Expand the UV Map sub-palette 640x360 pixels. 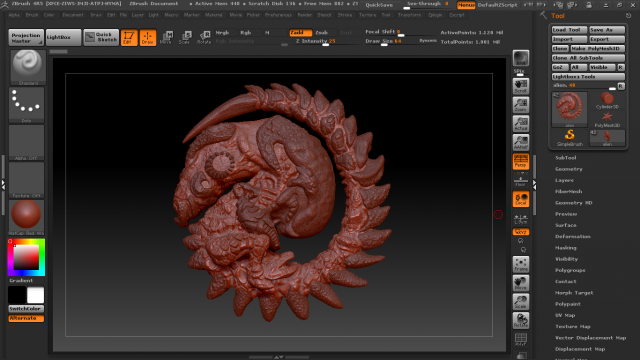coord(565,315)
